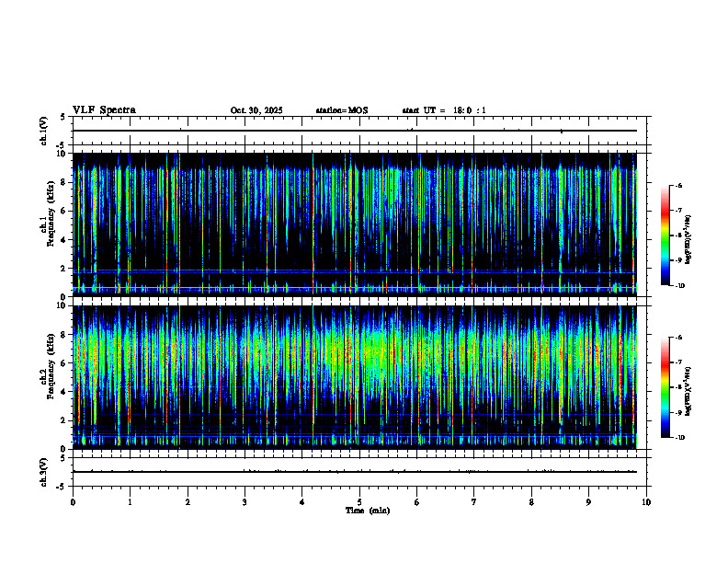Click the '7' tick on the time axis
Image resolution: width=728 pixels, height=563 pixels.
coord(474,502)
